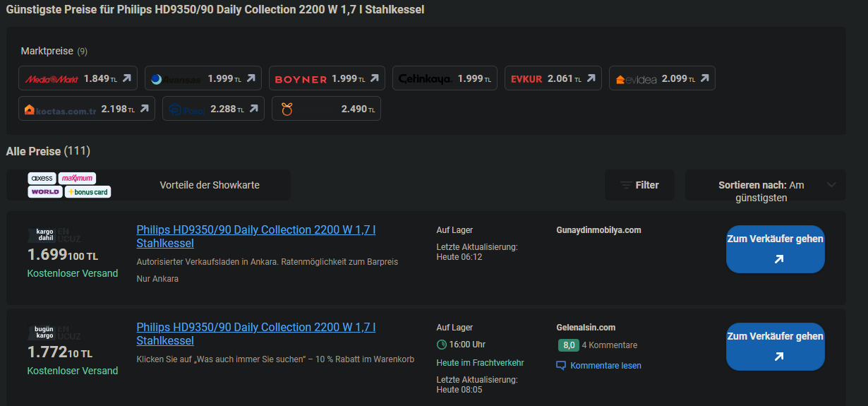Click the orange fruit logo icon
Image resolution: width=868 pixels, height=406 pixels.
pos(286,109)
